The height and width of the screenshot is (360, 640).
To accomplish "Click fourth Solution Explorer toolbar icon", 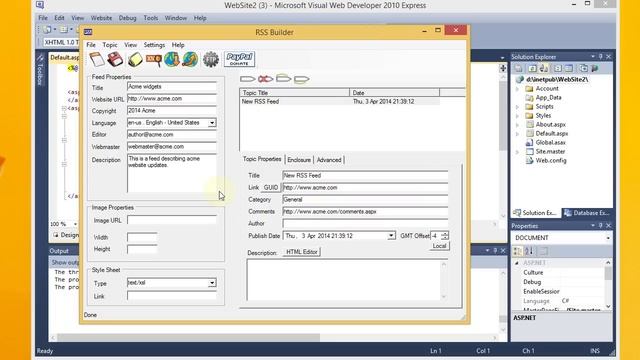I will tap(558, 69).
